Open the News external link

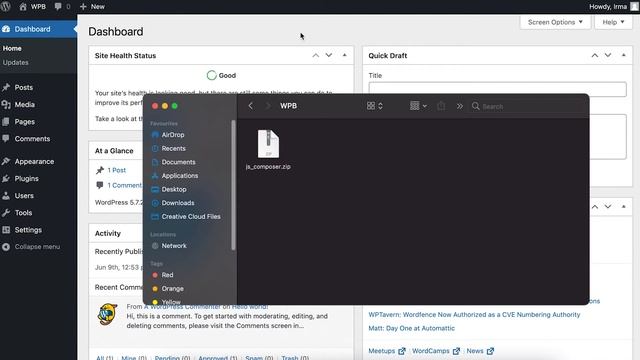[480, 351]
